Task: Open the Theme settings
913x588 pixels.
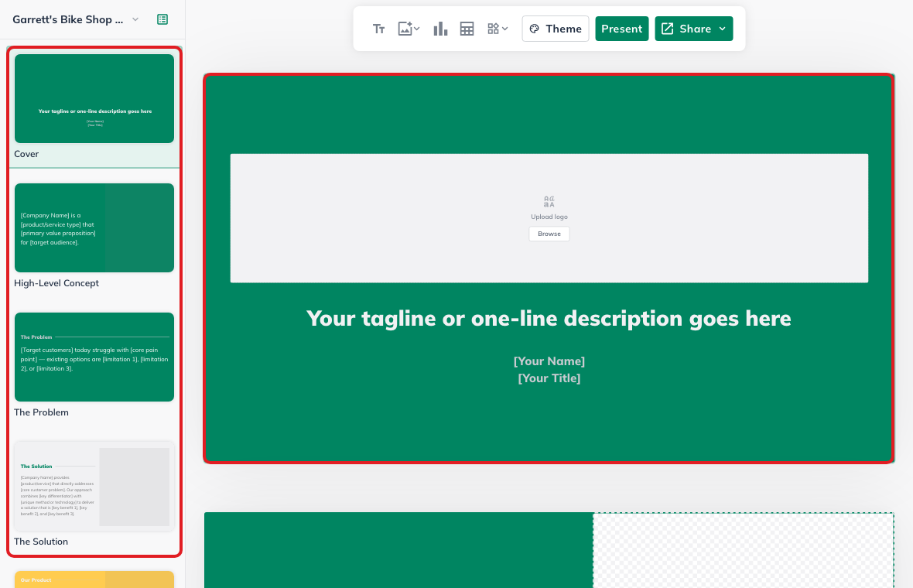Action: click(x=556, y=29)
